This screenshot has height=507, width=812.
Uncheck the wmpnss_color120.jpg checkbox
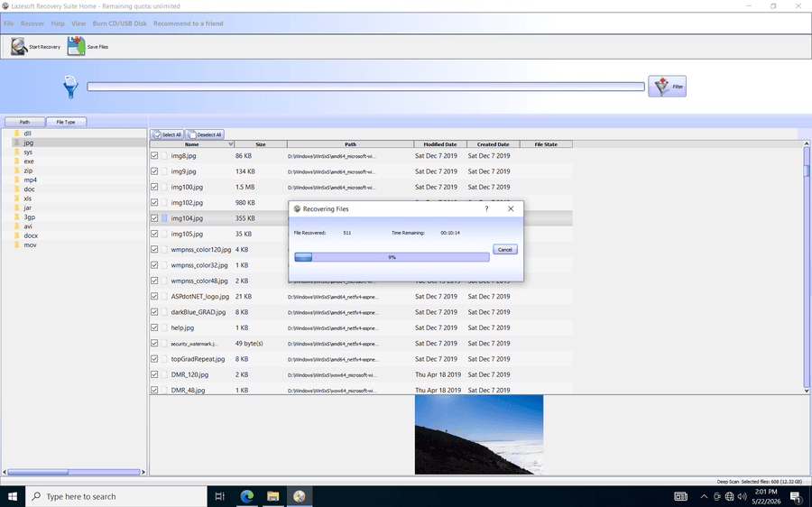point(154,249)
